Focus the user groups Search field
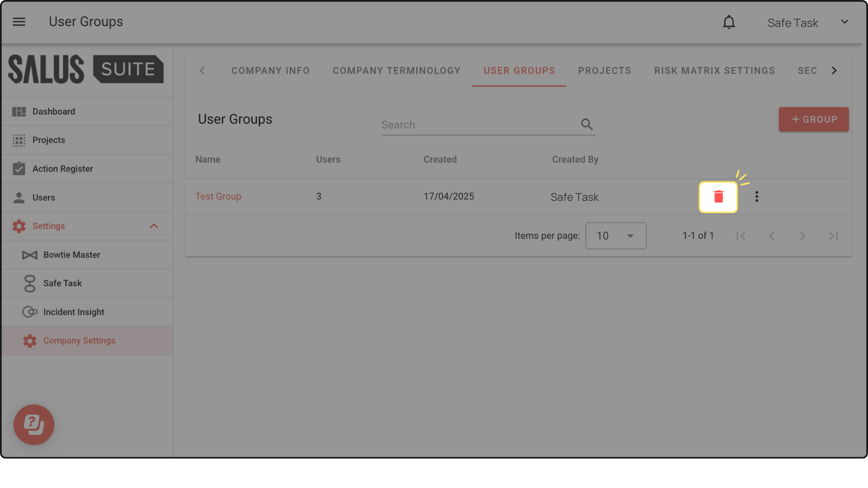This screenshot has height=488, width=868. point(477,125)
